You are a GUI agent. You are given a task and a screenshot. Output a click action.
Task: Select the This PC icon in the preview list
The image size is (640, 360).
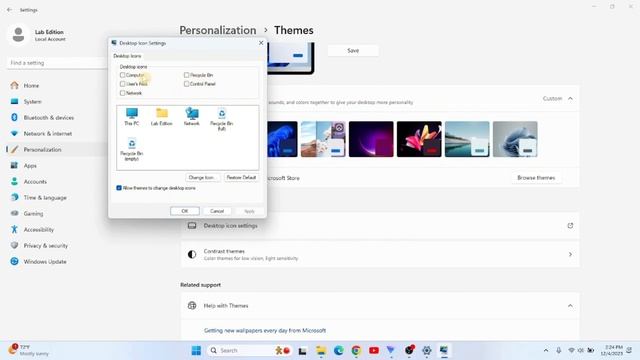tap(131, 117)
